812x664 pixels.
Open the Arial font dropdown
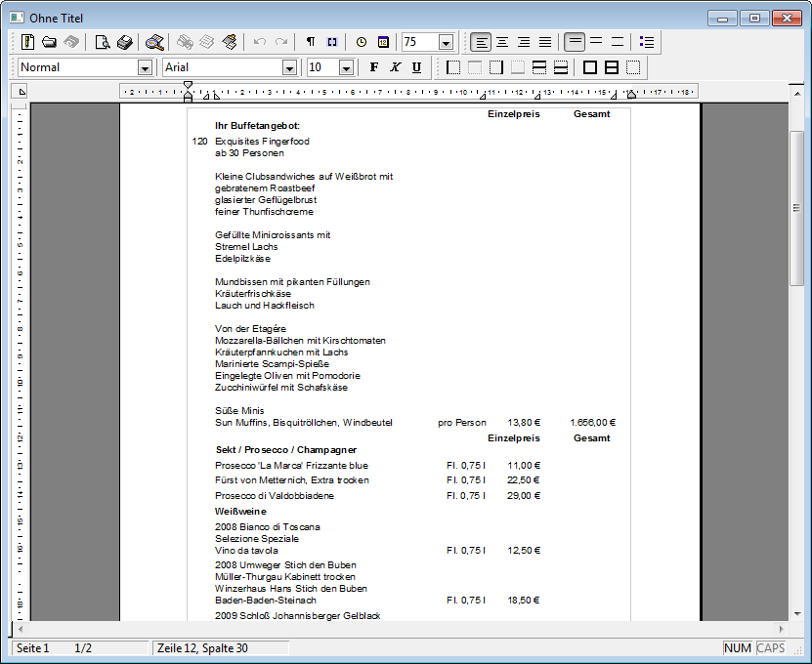pos(289,67)
